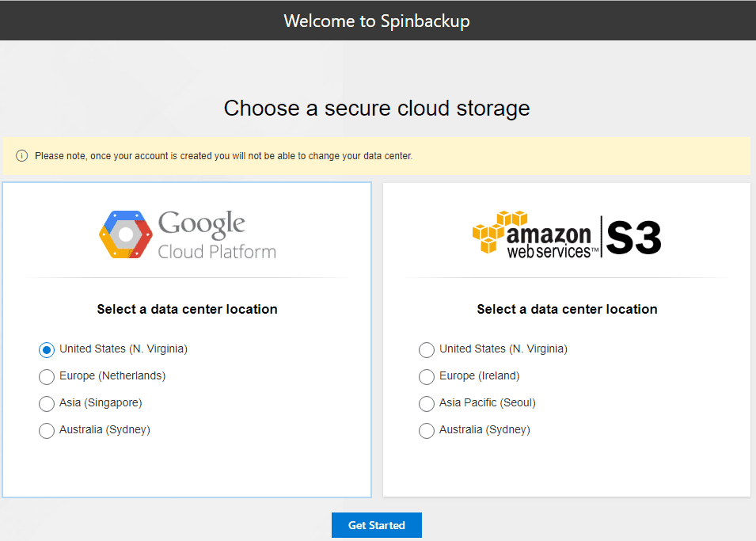Pick Australia (Sydney) under Amazon S3
756x541 pixels.
[427, 430]
